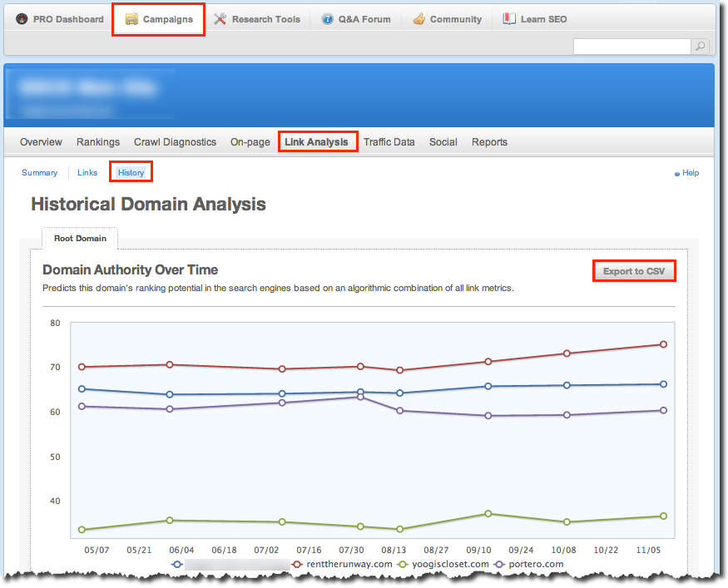Click the small Help bullet icon

pyautogui.click(x=677, y=174)
